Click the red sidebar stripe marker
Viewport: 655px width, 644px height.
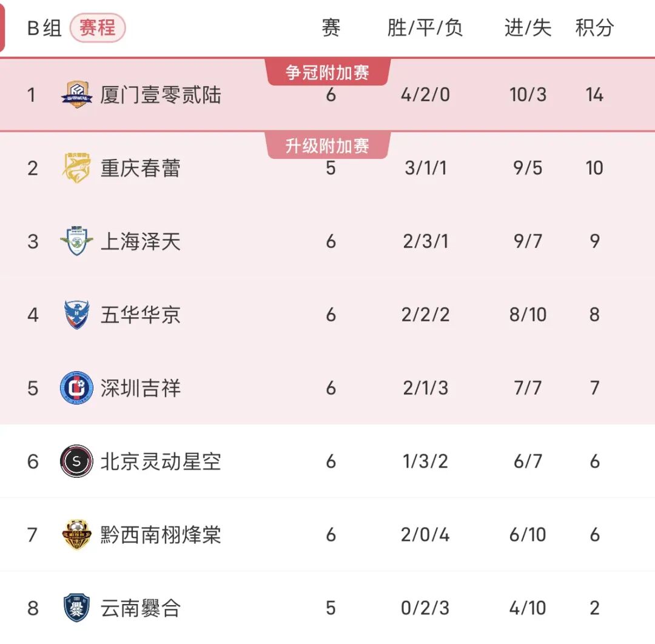tap(4, 27)
